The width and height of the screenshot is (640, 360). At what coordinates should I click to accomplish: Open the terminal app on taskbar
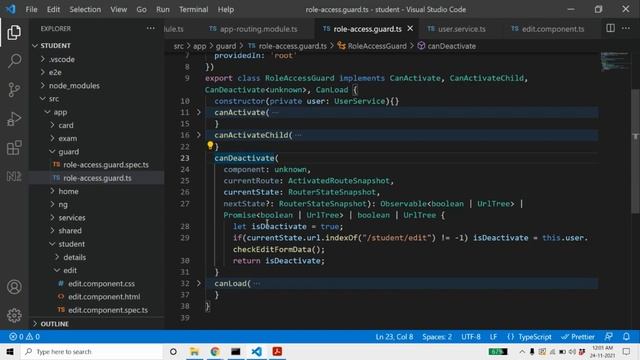point(236,351)
